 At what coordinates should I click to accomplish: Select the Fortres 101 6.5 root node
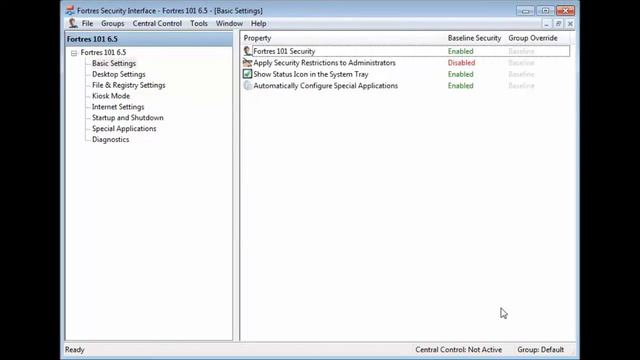point(103,52)
